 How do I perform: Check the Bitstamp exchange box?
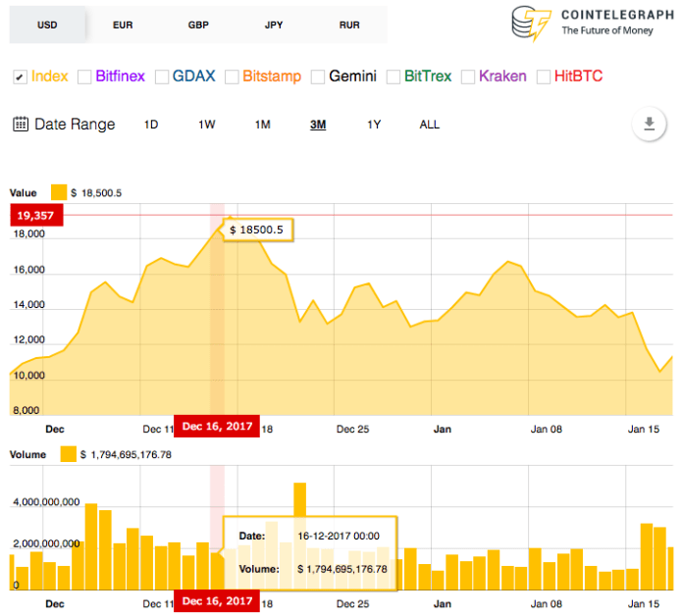click(x=231, y=77)
